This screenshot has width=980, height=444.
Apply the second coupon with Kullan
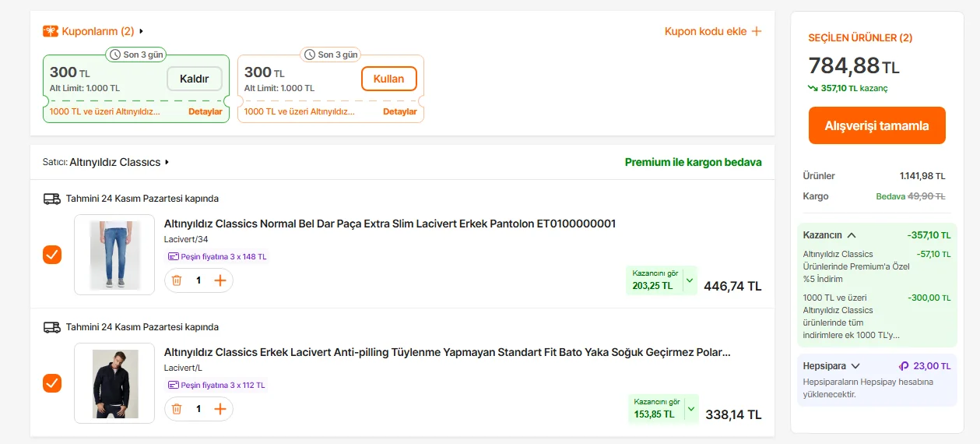point(388,79)
